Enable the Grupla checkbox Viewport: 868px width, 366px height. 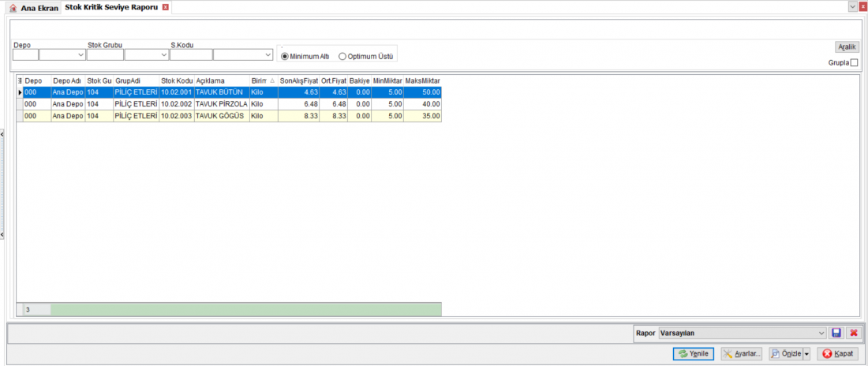pos(854,62)
